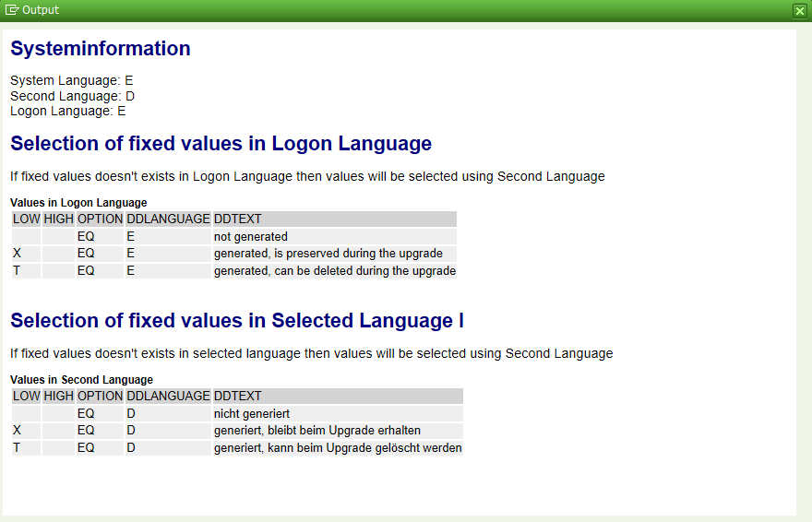Click the 'System Language: E' line
Screen dimensions: 812x522
(71, 81)
